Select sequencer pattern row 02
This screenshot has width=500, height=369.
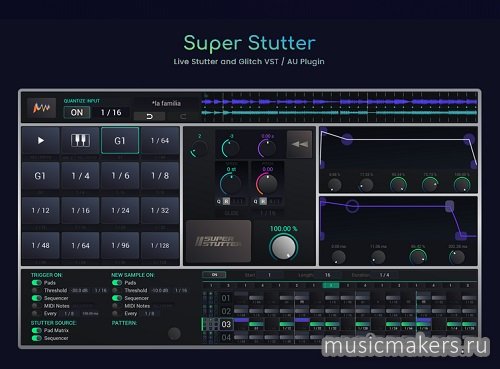[x=226, y=311]
